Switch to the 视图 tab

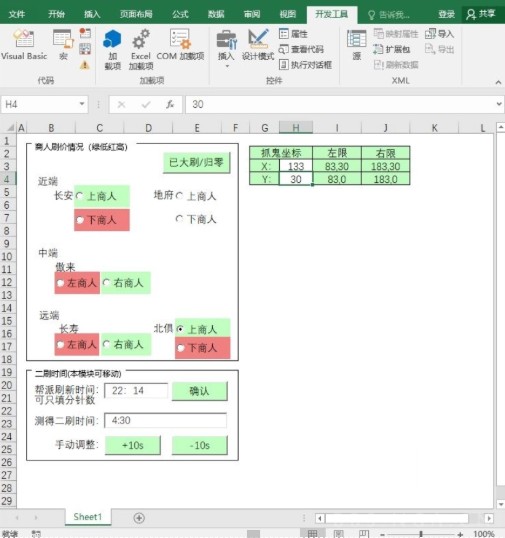(287, 14)
